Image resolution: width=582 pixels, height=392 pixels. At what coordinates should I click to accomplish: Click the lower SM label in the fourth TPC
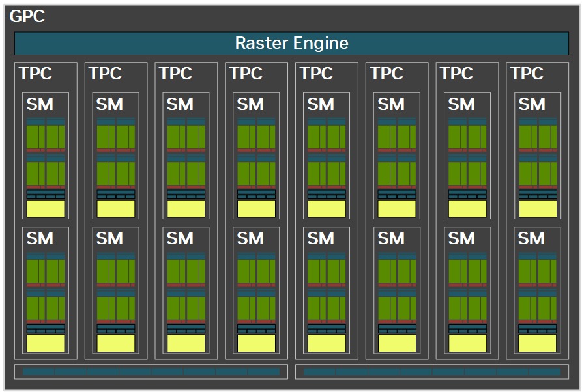(250, 238)
